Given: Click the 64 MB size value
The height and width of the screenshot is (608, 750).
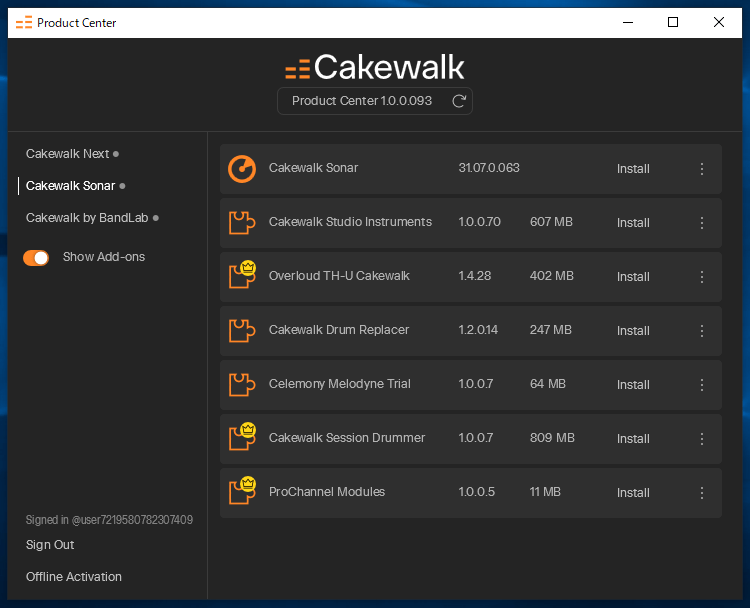Looking at the screenshot, I should point(548,384).
